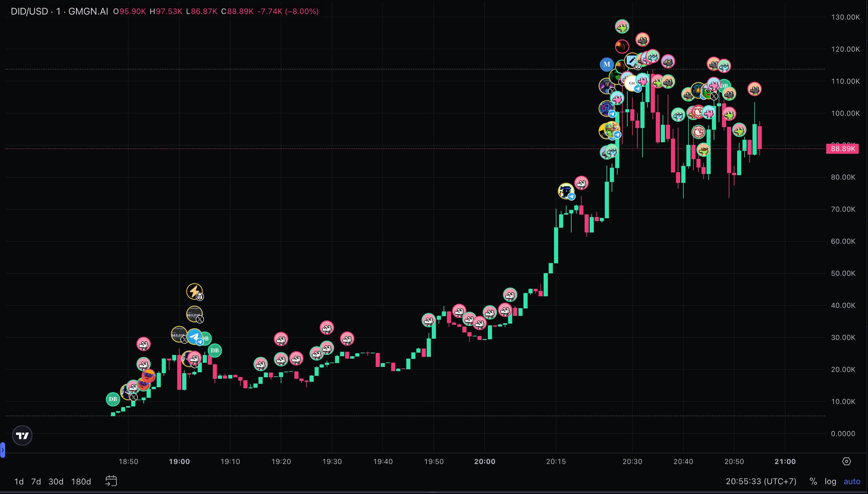Viewport: 868px width, 494px height.
Task: Open the go-to-date calendar icon
Action: 111,481
